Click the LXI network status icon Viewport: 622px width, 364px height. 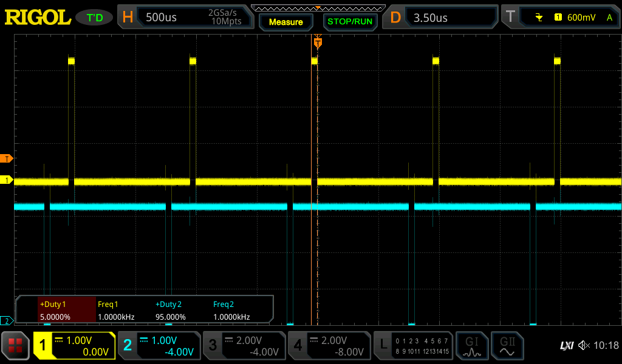tap(567, 346)
